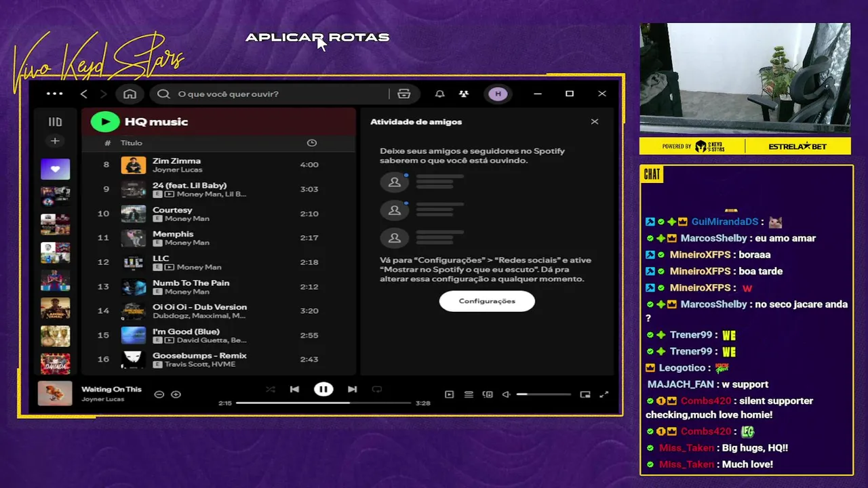The image size is (868, 488).
Task: Open the playback queue icon
Action: click(x=468, y=394)
